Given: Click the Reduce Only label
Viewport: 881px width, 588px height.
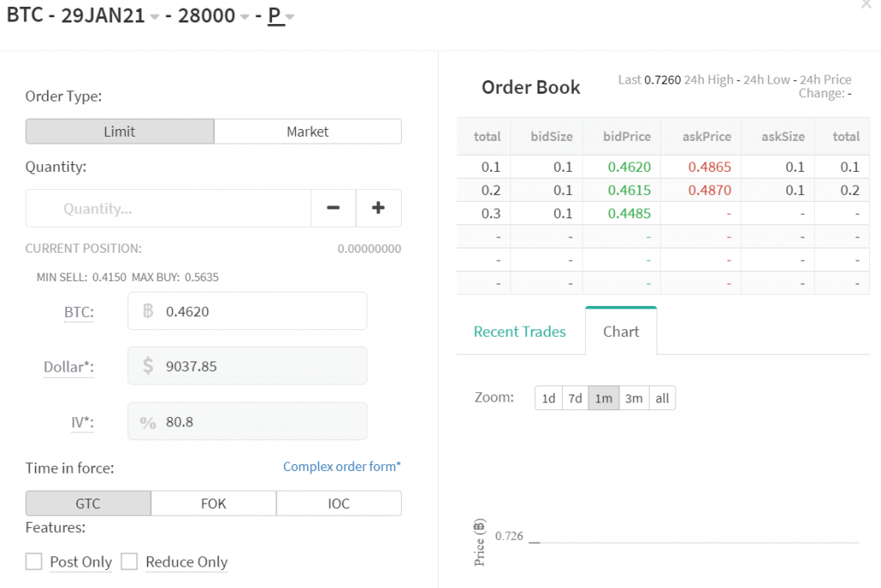Looking at the screenshot, I should point(187,561).
